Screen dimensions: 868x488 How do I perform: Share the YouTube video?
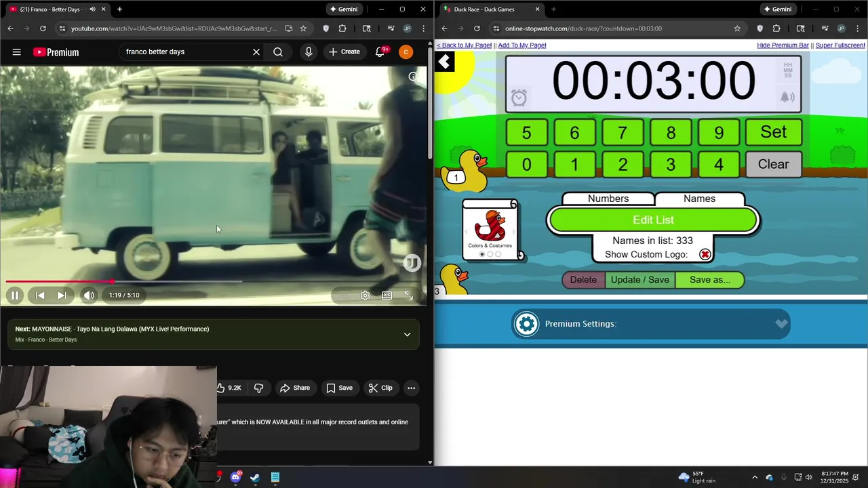(295, 388)
